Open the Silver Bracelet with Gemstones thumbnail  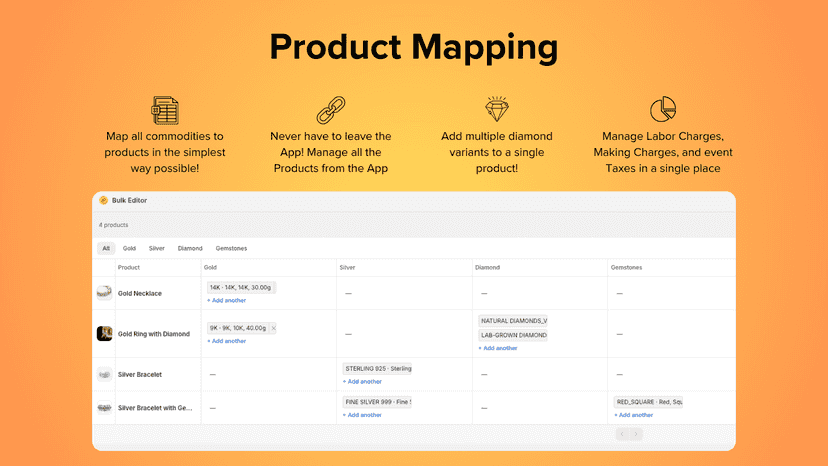104,408
